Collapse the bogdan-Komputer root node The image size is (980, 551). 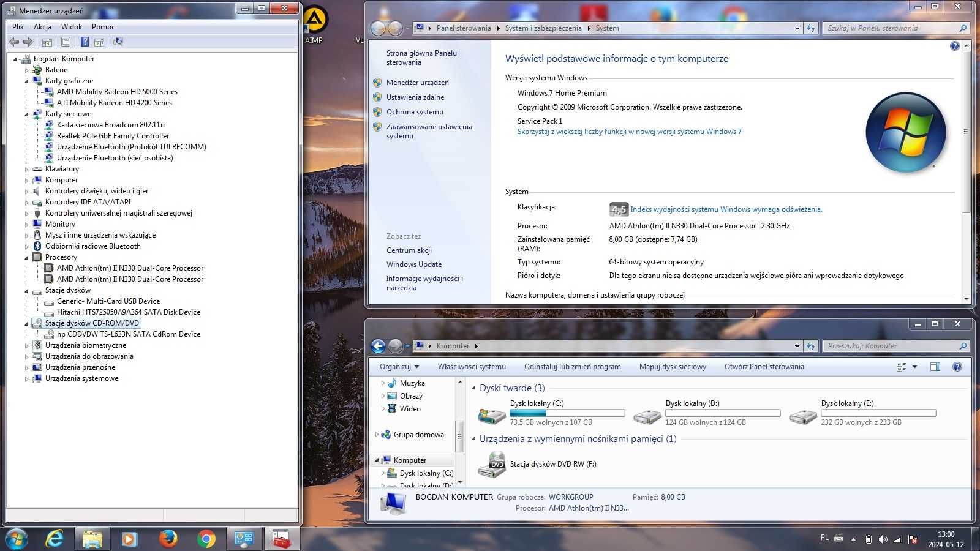(15, 59)
